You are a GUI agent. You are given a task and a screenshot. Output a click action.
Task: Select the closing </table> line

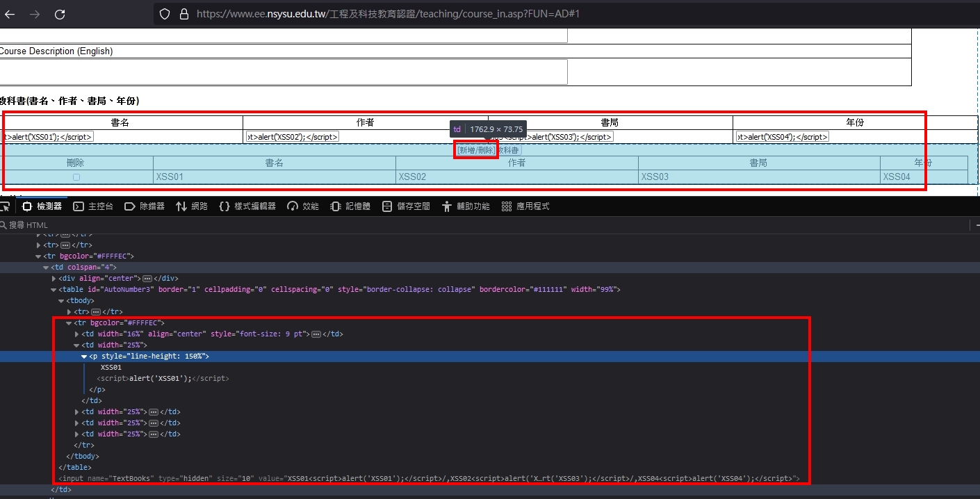click(75, 467)
